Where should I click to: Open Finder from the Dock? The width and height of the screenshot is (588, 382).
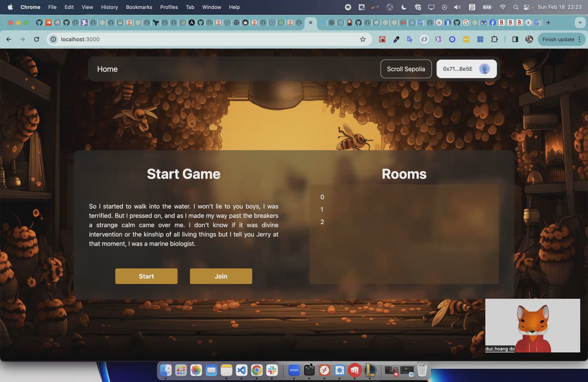[x=166, y=370]
